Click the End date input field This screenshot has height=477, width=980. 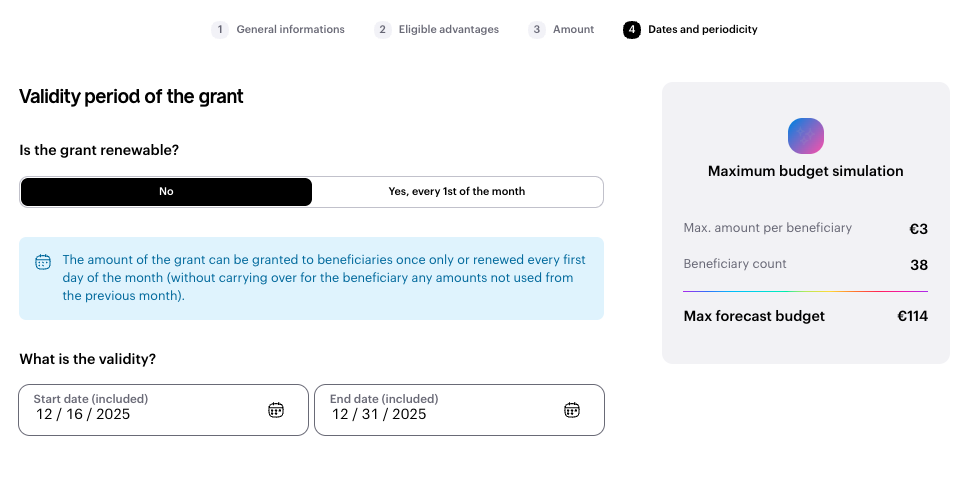coord(436,411)
